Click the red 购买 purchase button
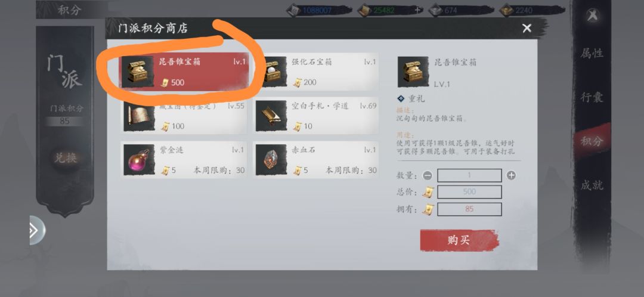 click(459, 240)
